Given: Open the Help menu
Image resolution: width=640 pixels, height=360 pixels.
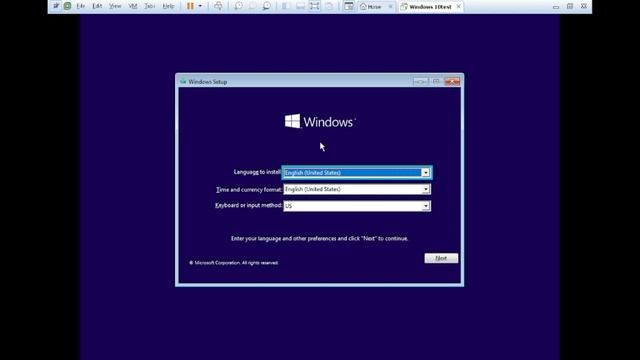Looking at the screenshot, I should [x=168, y=6].
